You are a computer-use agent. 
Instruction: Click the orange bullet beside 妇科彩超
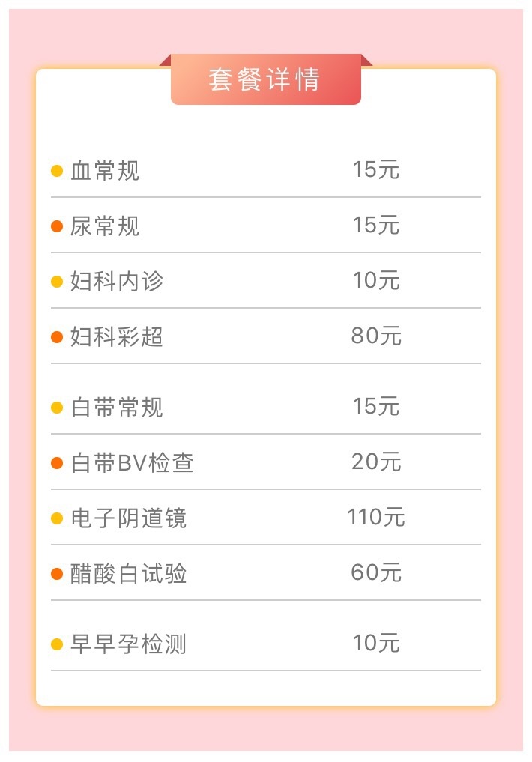pyautogui.click(x=57, y=336)
